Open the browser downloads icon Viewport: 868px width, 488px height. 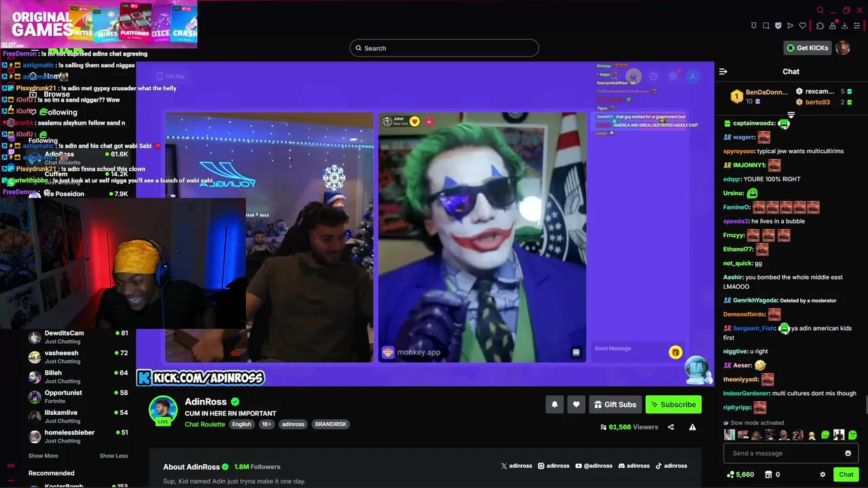(844, 26)
